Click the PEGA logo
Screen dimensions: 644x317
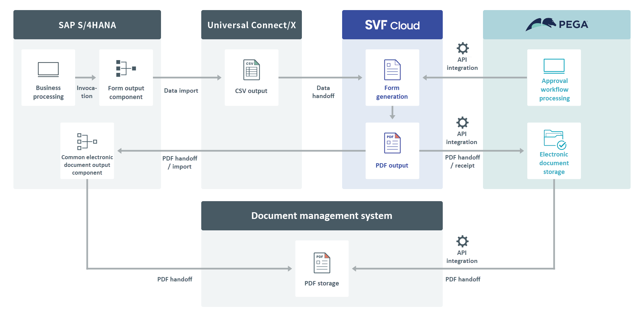557,25
